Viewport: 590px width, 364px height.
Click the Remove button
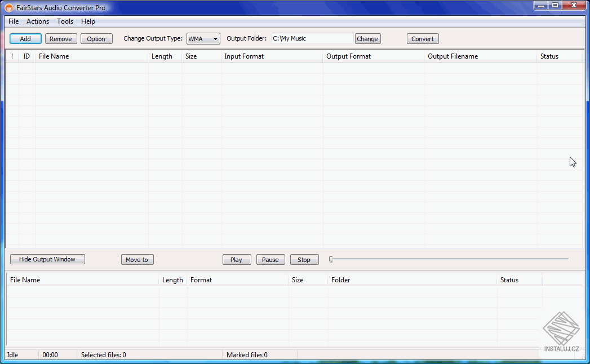61,39
